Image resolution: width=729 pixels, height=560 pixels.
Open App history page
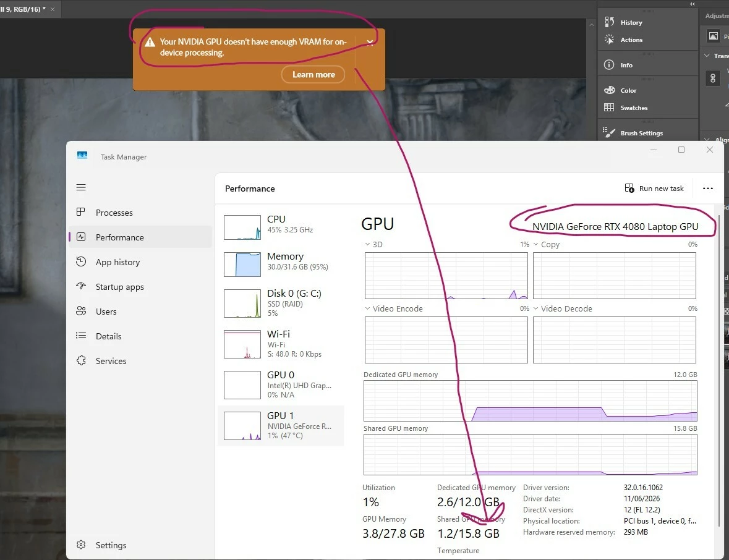pyautogui.click(x=140, y=262)
